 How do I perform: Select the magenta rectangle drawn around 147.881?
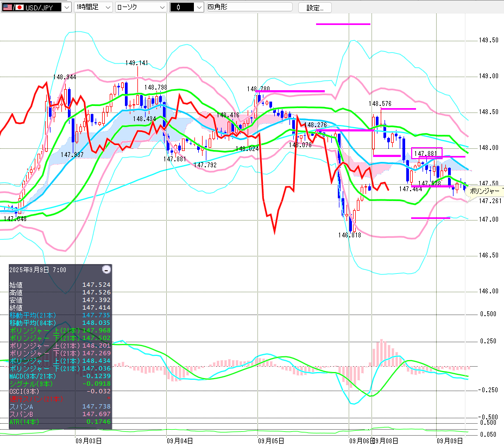click(x=427, y=153)
